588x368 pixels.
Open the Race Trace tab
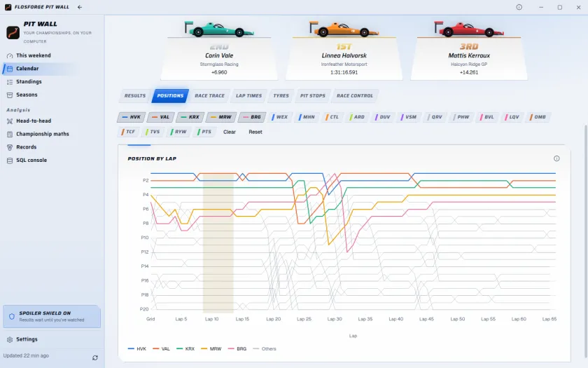click(209, 96)
